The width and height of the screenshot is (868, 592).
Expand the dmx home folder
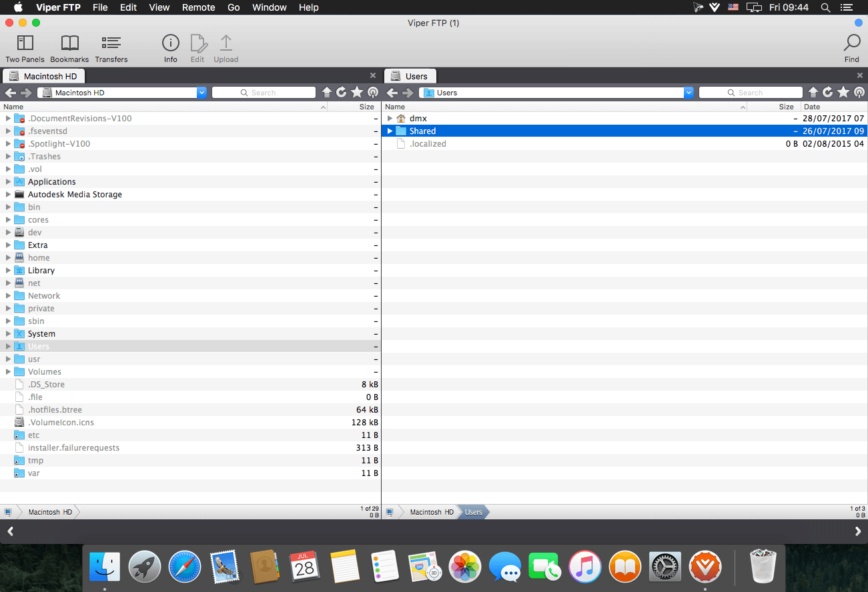coord(390,119)
